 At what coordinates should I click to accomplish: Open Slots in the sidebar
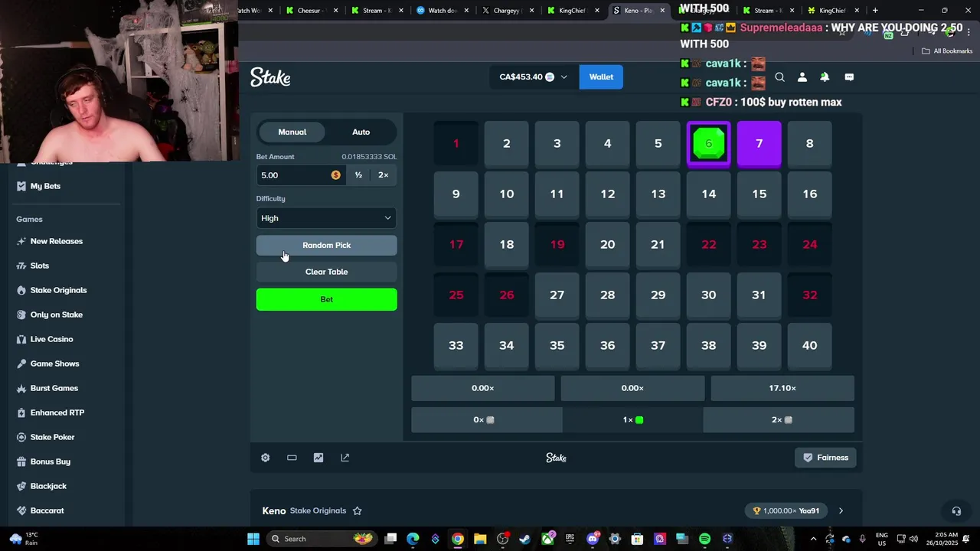click(x=40, y=266)
